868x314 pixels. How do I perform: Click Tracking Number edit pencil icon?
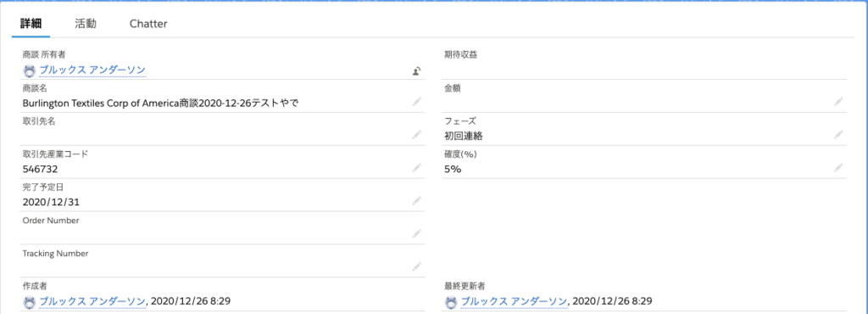tap(417, 267)
